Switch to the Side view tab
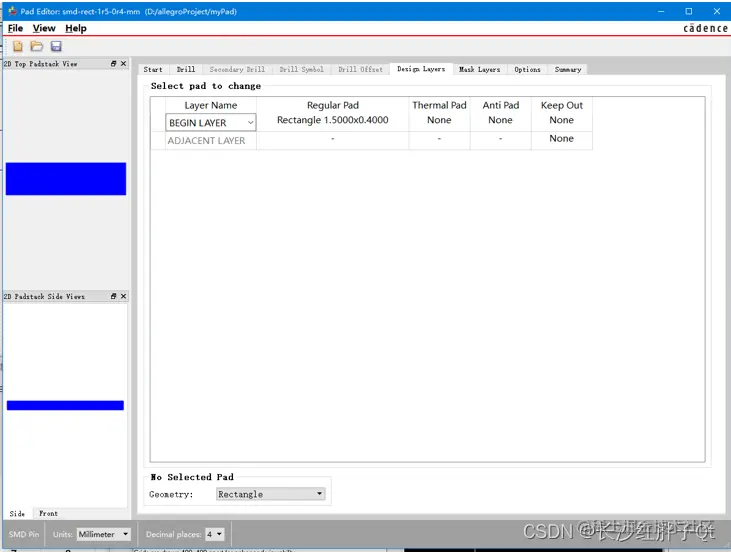Screen dimensions: 731x552 tap(17, 513)
